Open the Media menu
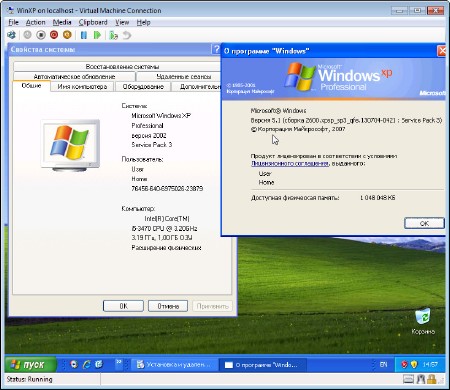Viewport: 450px width, 390px height. 62,22
